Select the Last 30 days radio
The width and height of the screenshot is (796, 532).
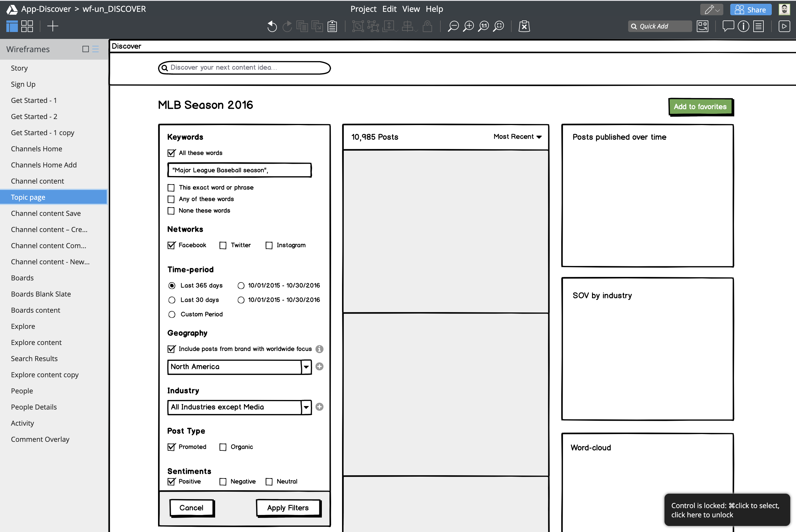tap(172, 300)
